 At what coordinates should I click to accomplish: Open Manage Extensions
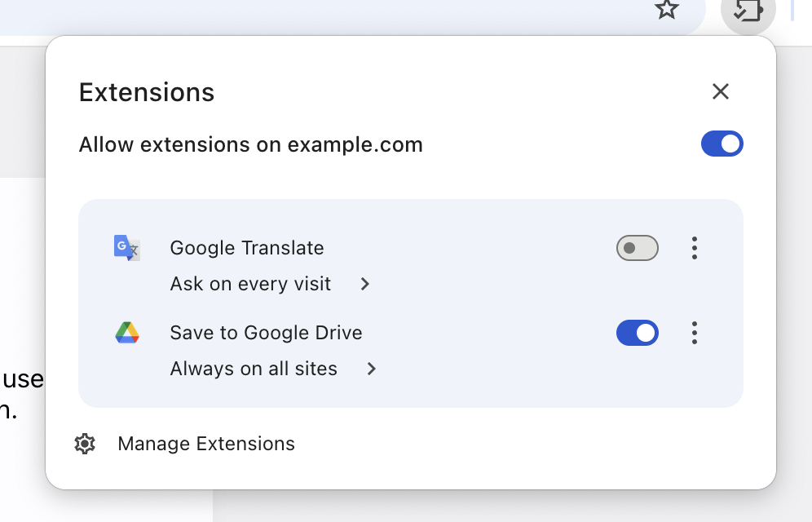point(205,444)
